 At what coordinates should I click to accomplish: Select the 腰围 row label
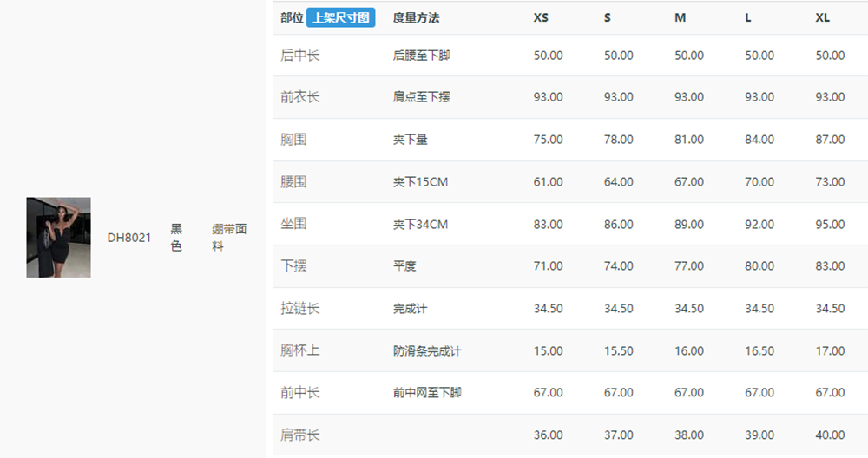pos(293,182)
